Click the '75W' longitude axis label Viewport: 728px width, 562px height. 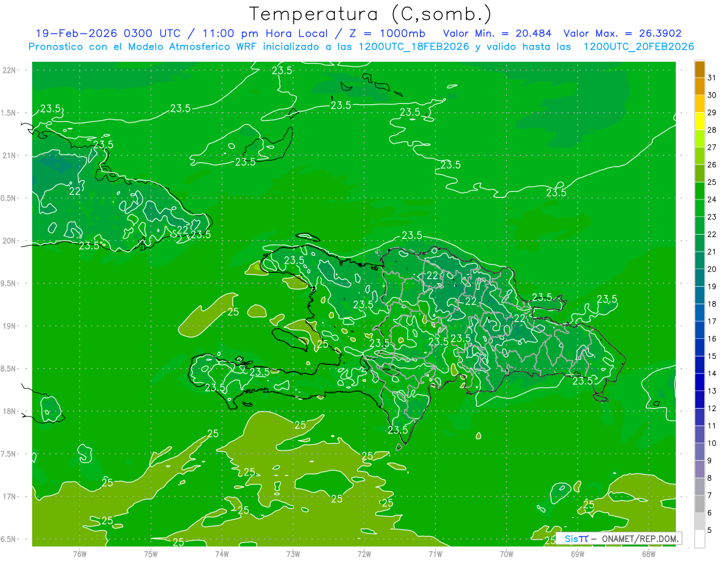point(151,554)
